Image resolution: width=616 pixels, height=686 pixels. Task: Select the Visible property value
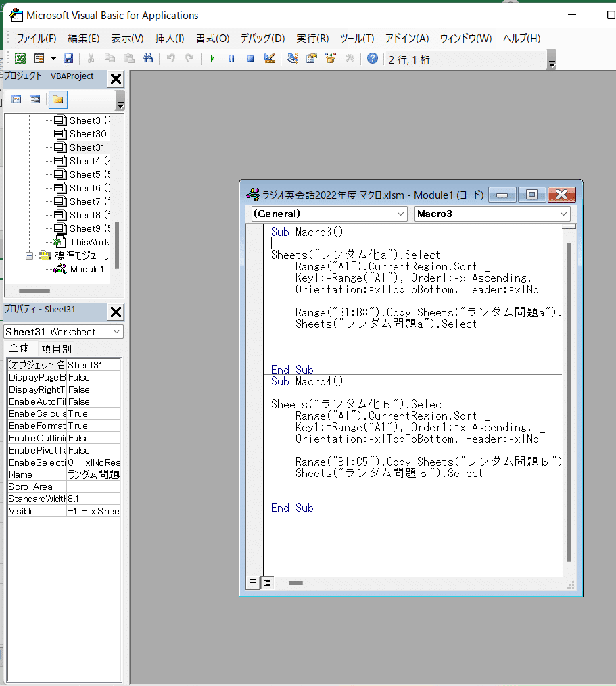click(x=94, y=511)
